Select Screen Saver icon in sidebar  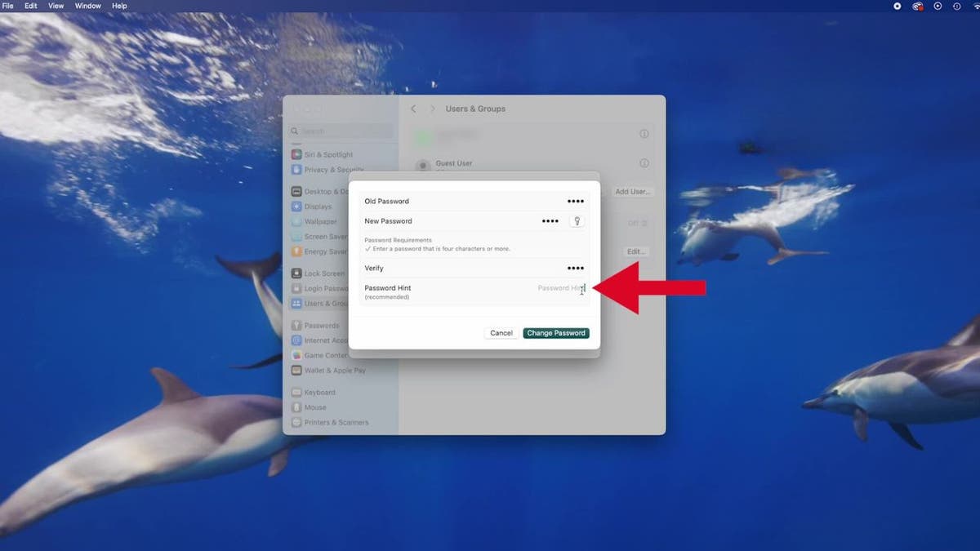pos(296,237)
